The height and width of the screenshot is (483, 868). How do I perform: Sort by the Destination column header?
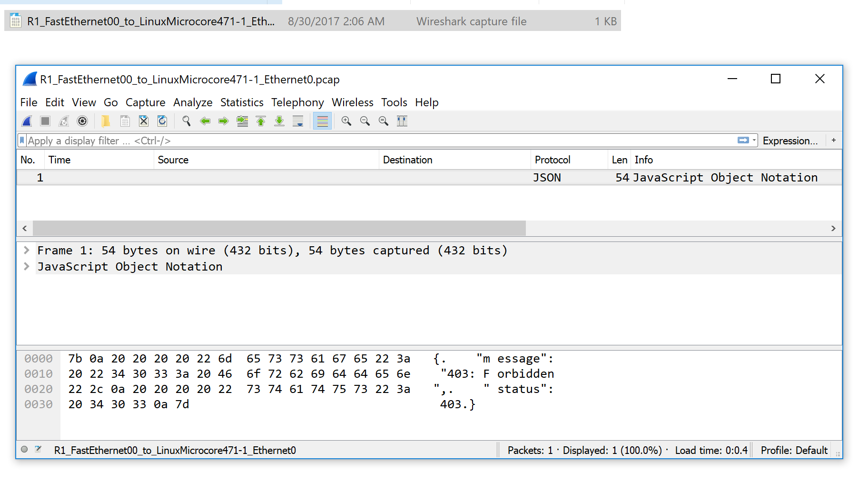(455, 160)
